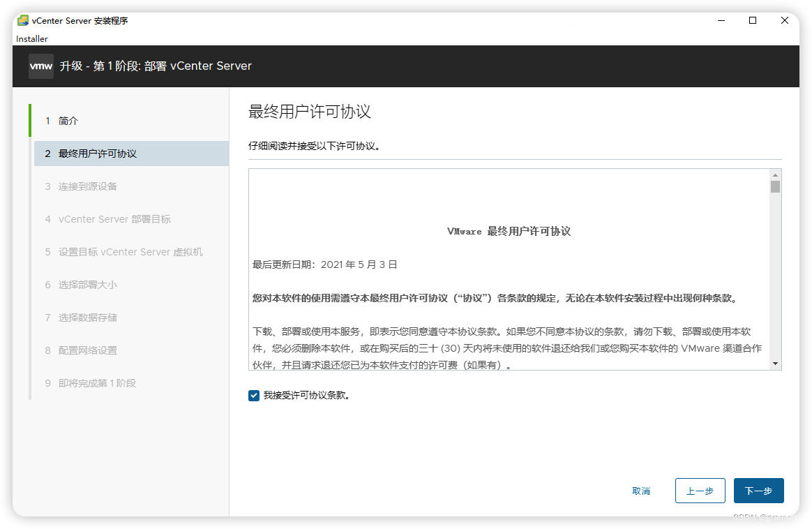812x529 pixels.
Task: Click the 下一步 button
Action: [758, 491]
